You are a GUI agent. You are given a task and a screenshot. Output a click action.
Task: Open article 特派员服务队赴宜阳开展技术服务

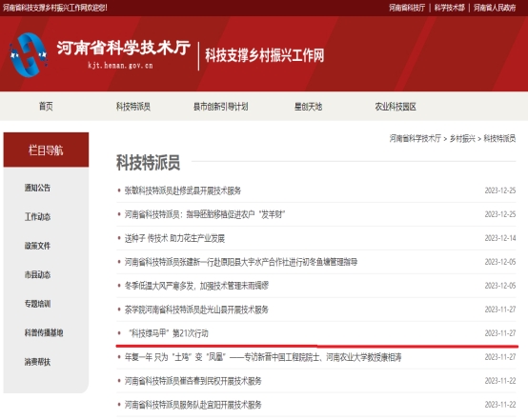(193, 405)
